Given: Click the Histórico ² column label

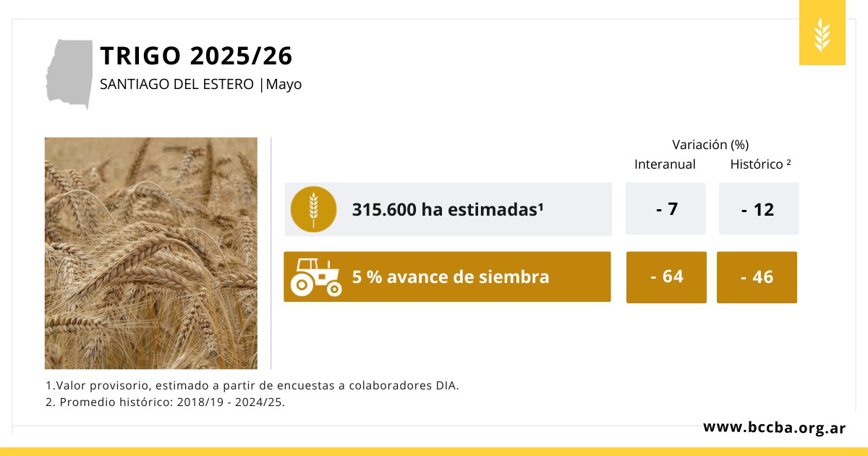Looking at the screenshot, I should tap(760, 164).
